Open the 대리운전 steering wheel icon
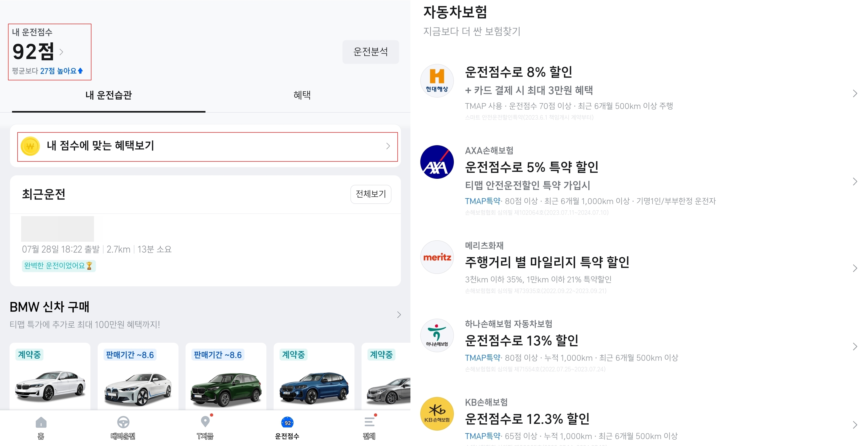This screenshot has width=868, height=446. tap(123, 422)
